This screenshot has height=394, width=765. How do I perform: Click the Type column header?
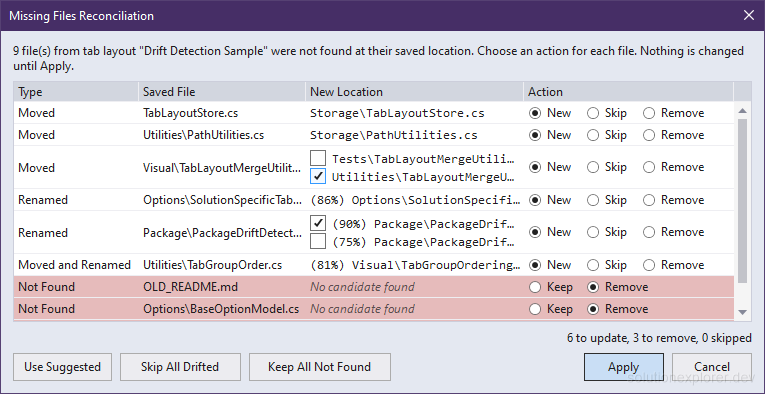(76, 92)
